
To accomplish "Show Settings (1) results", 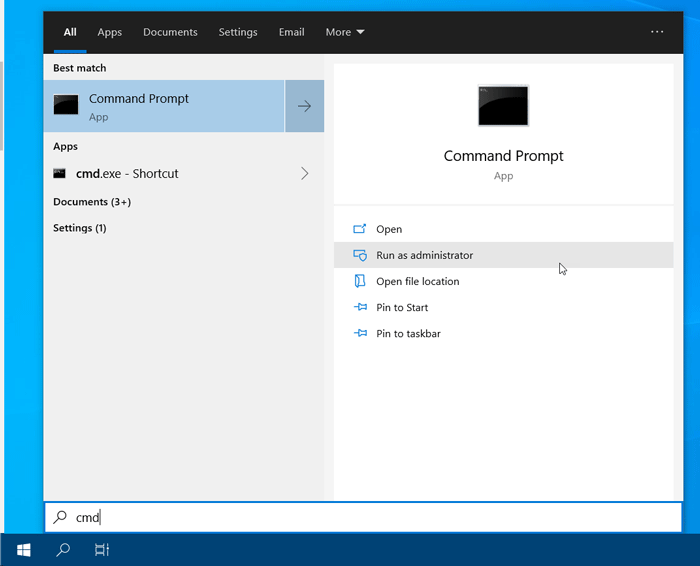I will pos(79,228).
